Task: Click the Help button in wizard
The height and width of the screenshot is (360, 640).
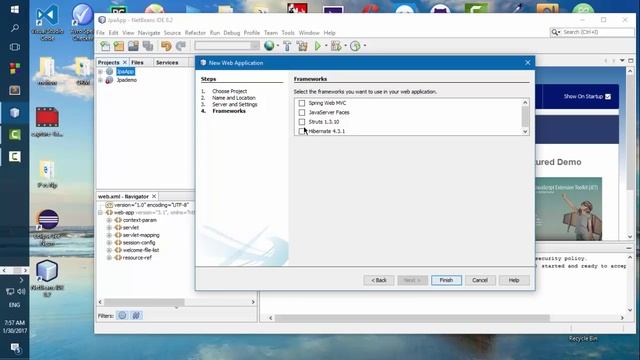Action: click(514, 280)
